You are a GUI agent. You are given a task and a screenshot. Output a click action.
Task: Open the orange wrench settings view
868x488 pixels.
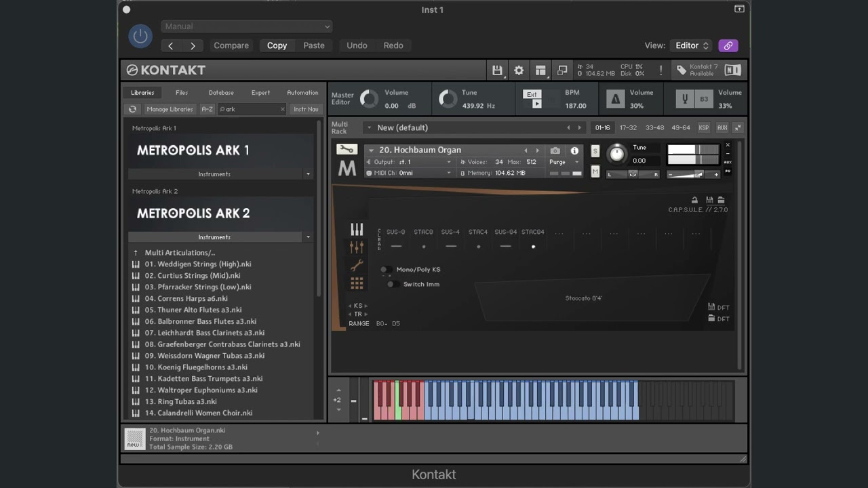point(357,266)
